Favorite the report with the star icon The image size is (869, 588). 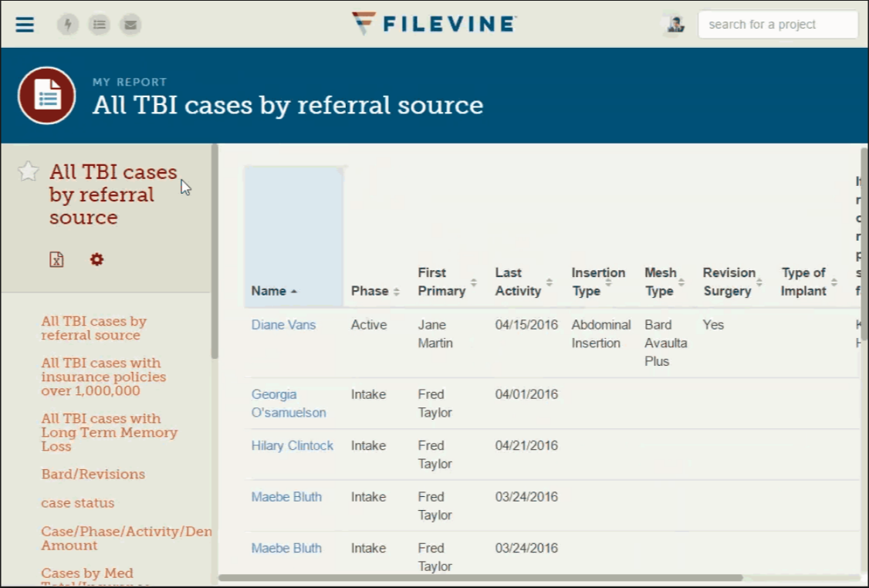point(28,171)
